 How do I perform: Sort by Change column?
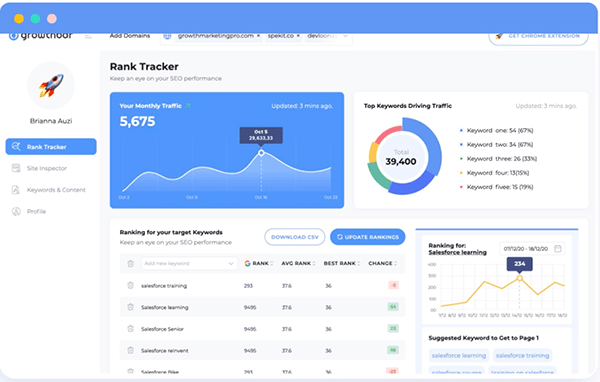382,263
